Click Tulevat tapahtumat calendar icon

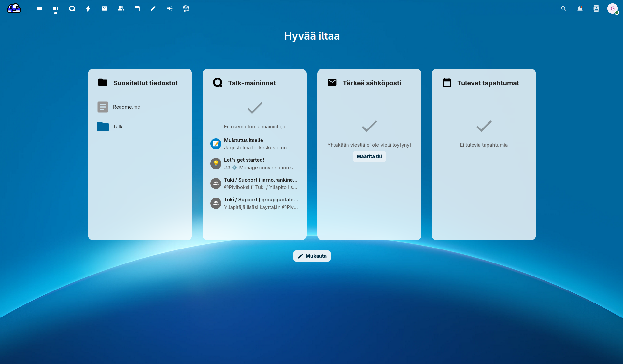(x=447, y=83)
